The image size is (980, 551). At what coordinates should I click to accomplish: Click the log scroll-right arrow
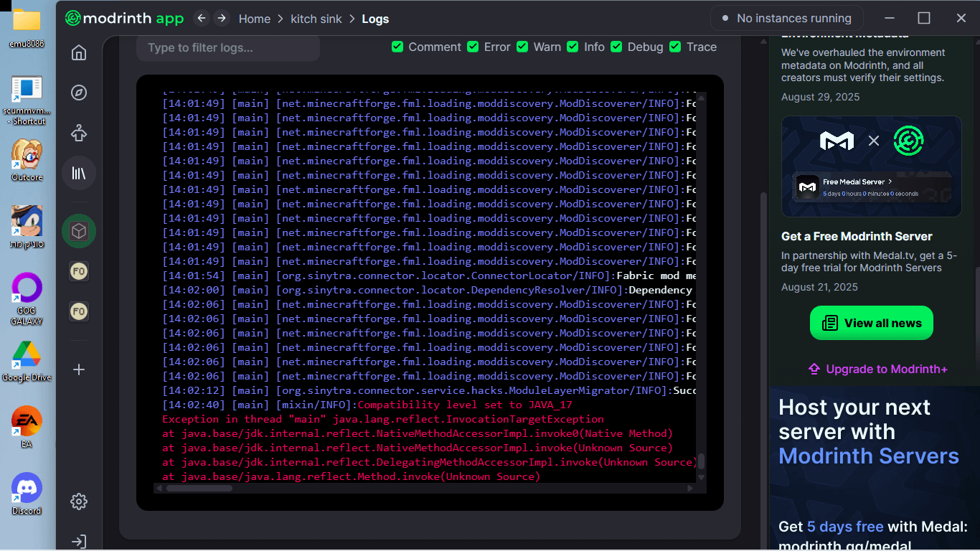(x=691, y=488)
